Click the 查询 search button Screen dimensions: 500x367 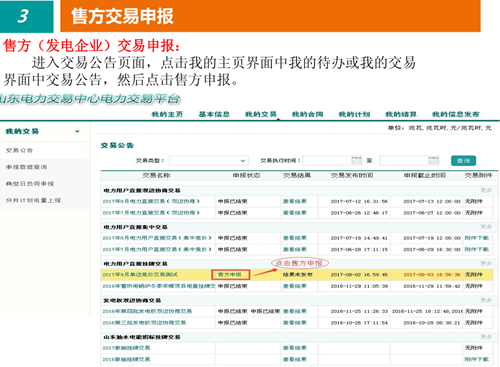463,161
